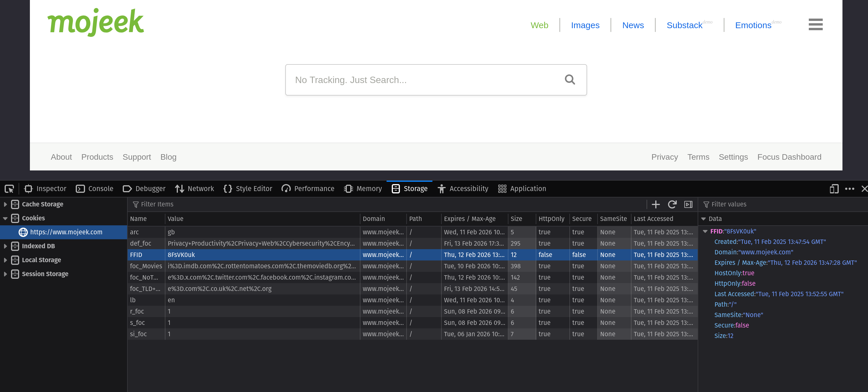This screenshot has height=392, width=868.
Task: Close the developer tools panel
Action: tap(864, 189)
